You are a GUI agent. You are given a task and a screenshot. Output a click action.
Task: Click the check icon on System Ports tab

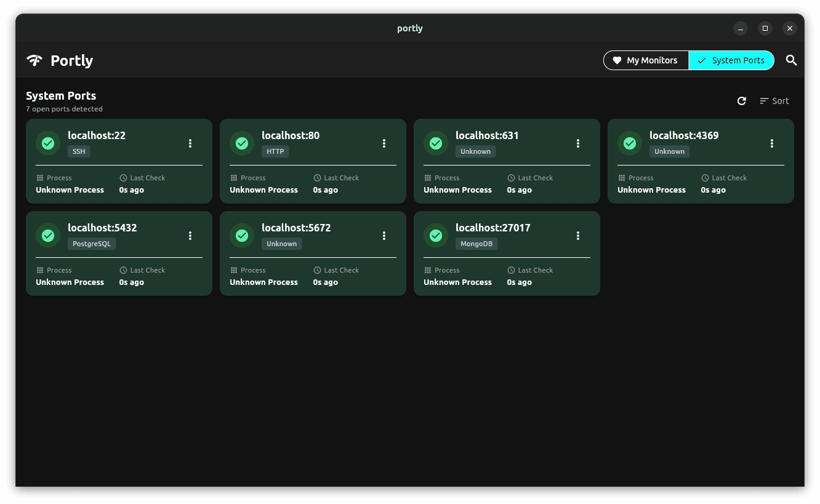[x=702, y=60]
